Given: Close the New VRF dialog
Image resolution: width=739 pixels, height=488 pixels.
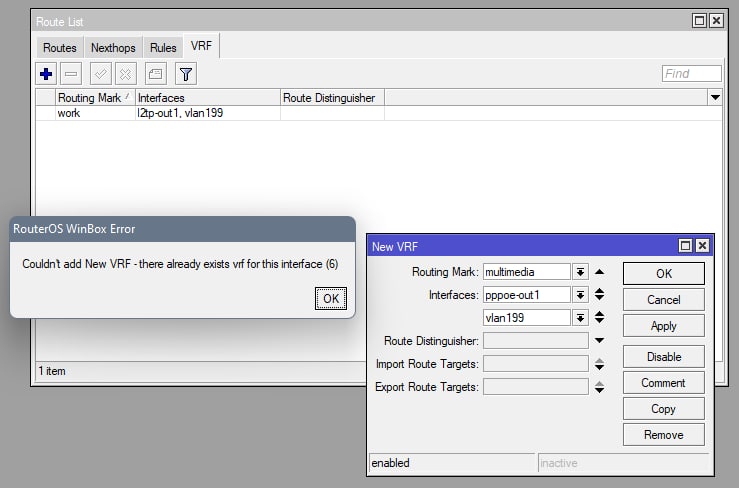Looking at the screenshot, I should coord(702,246).
